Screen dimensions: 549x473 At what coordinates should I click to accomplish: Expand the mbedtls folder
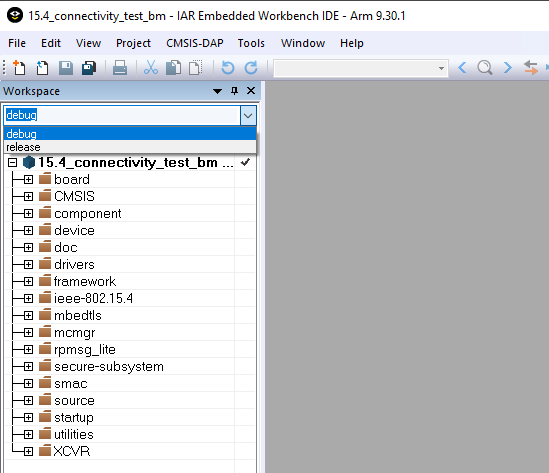tap(28, 315)
